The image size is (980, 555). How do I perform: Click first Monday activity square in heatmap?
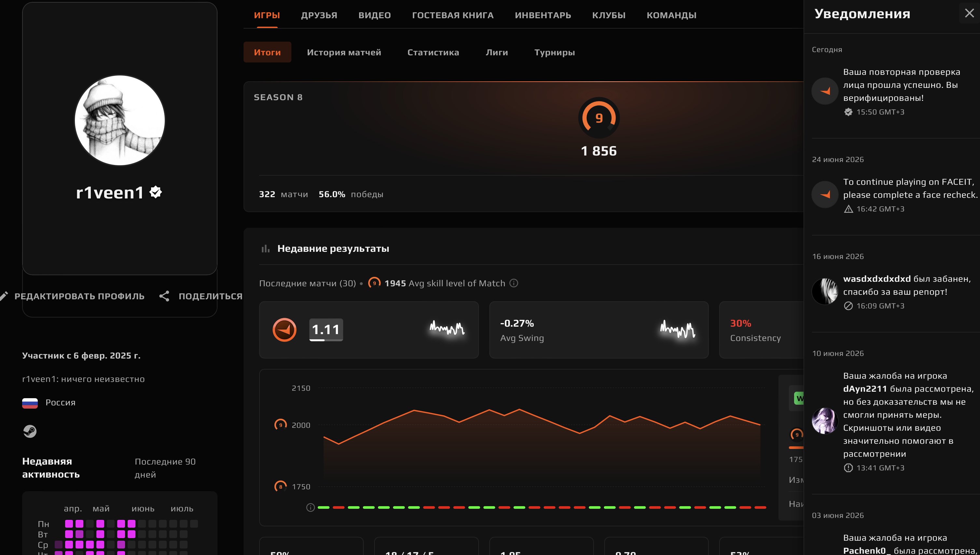(69, 524)
